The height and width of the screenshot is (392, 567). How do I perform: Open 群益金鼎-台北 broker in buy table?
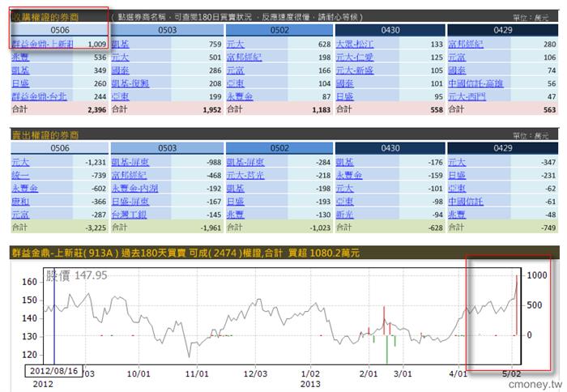click(42, 96)
